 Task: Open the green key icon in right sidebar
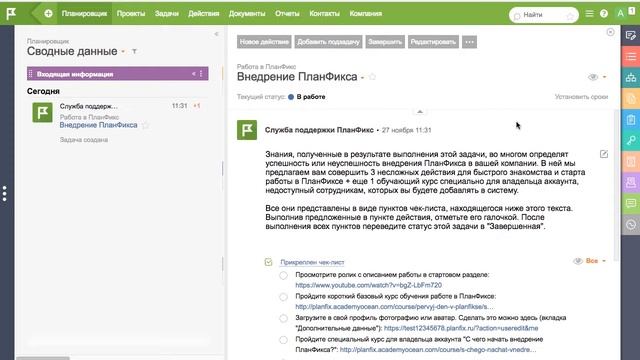tap(631, 140)
